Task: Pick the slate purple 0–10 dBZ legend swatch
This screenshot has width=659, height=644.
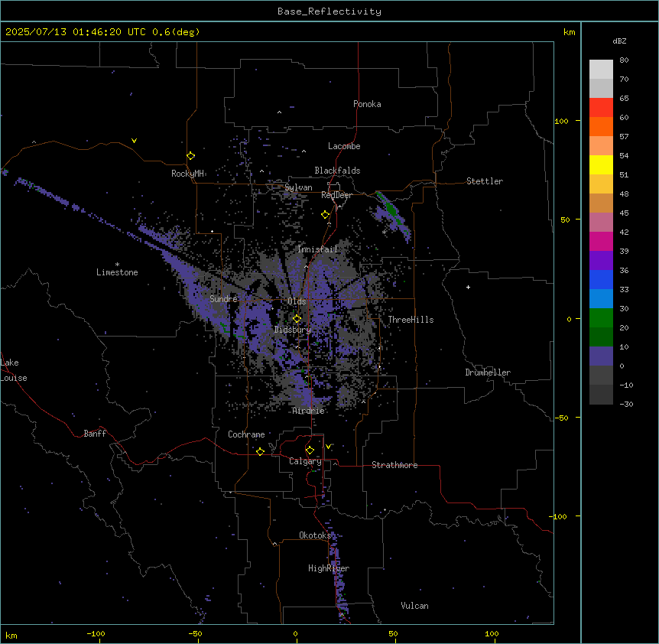Action: [x=601, y=356]
